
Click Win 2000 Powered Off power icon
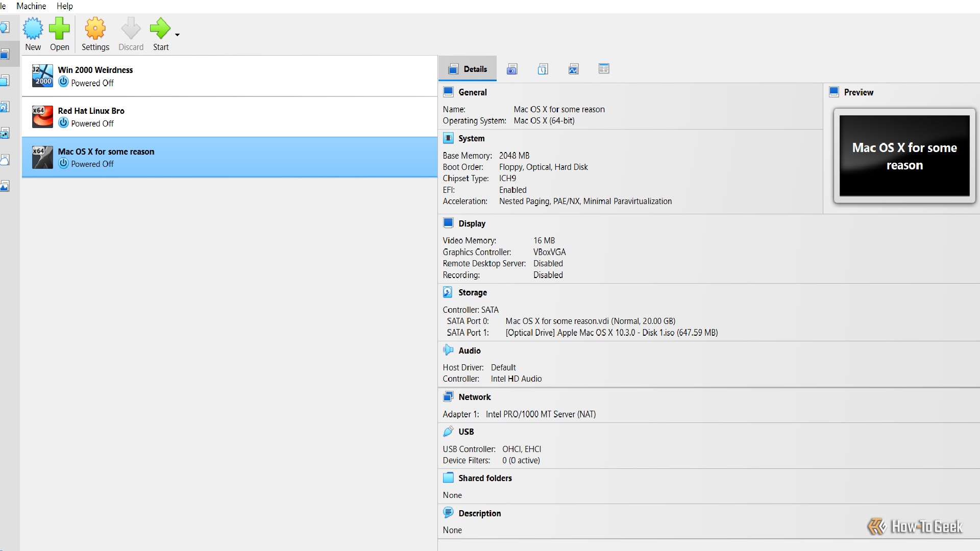pos(63,82)
